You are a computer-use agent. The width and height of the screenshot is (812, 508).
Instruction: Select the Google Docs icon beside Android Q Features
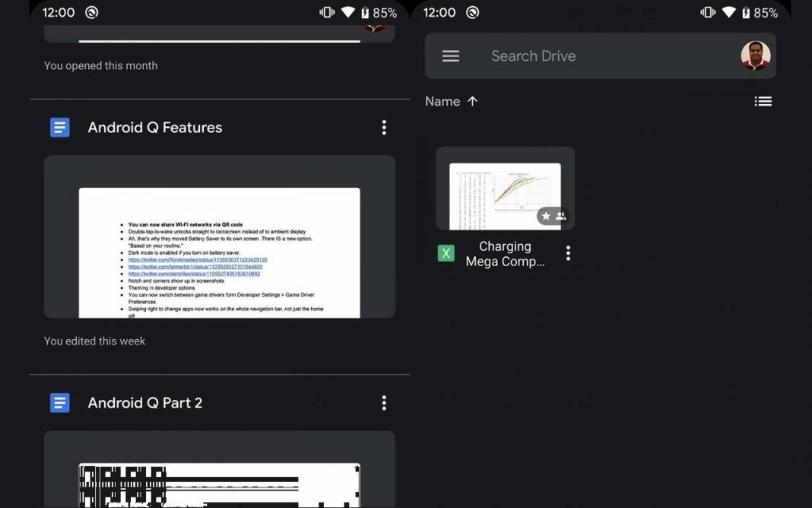59,127
